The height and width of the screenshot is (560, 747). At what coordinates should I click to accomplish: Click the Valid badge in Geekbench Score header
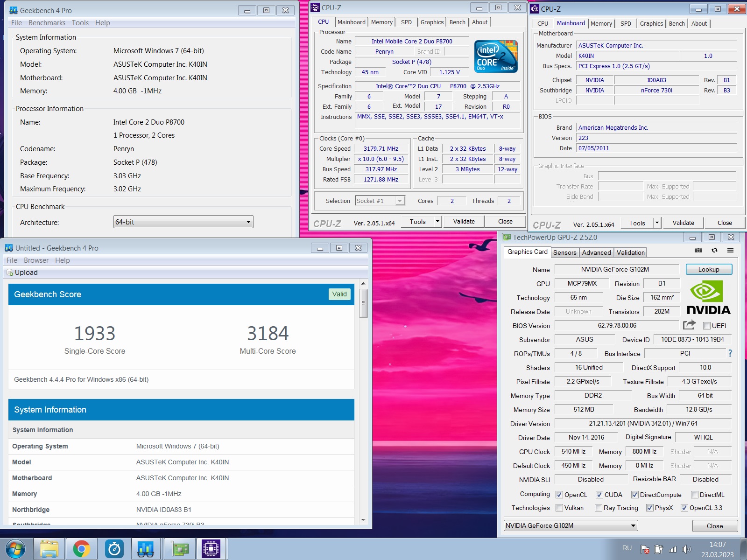(339, 294)
